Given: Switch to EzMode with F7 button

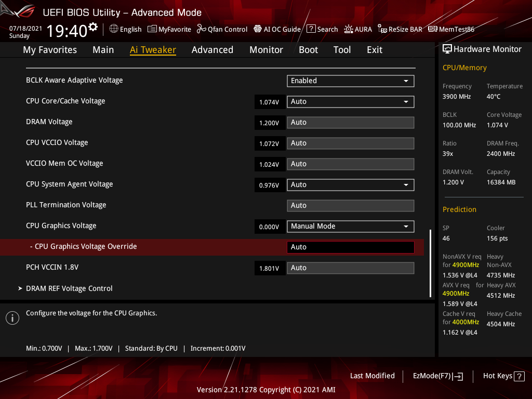Looking at the screenshot, I should (437, 376).
